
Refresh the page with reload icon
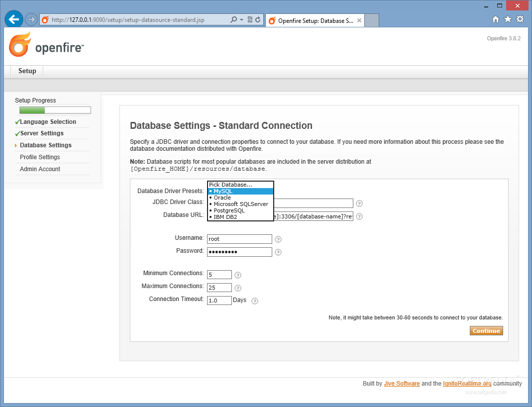click(x=258, y=20)
